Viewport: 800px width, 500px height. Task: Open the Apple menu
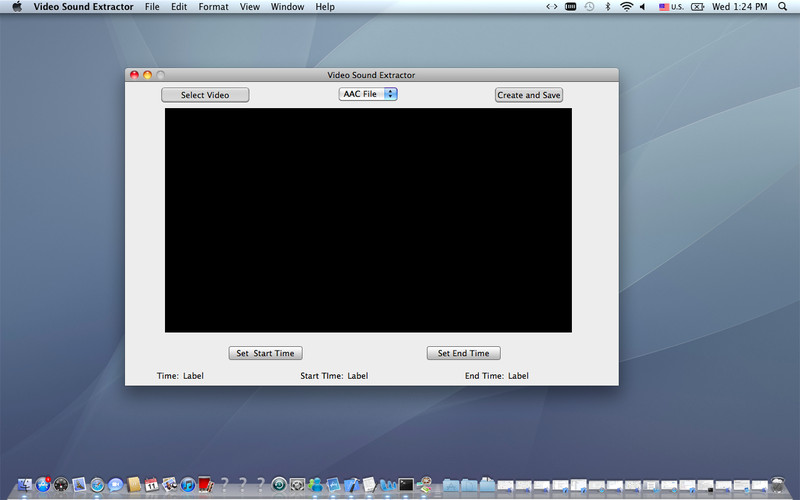click(x=17, y=7)
